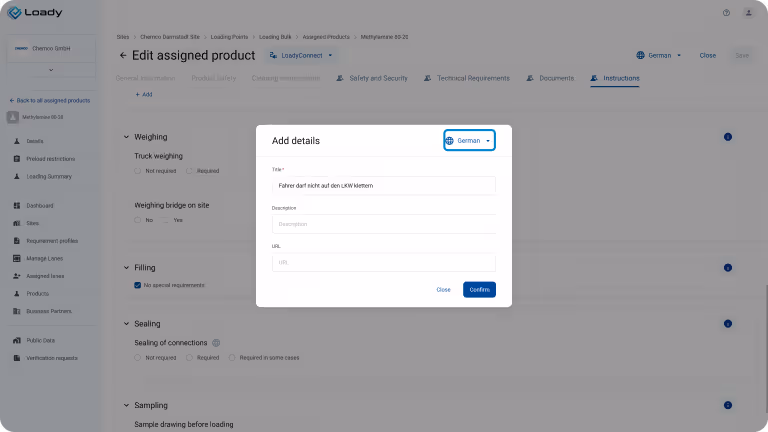This screenshot has height=432, width=768.
Task: Click the back arrow beside Edit assigned product
Action: [x=123, y=55]
